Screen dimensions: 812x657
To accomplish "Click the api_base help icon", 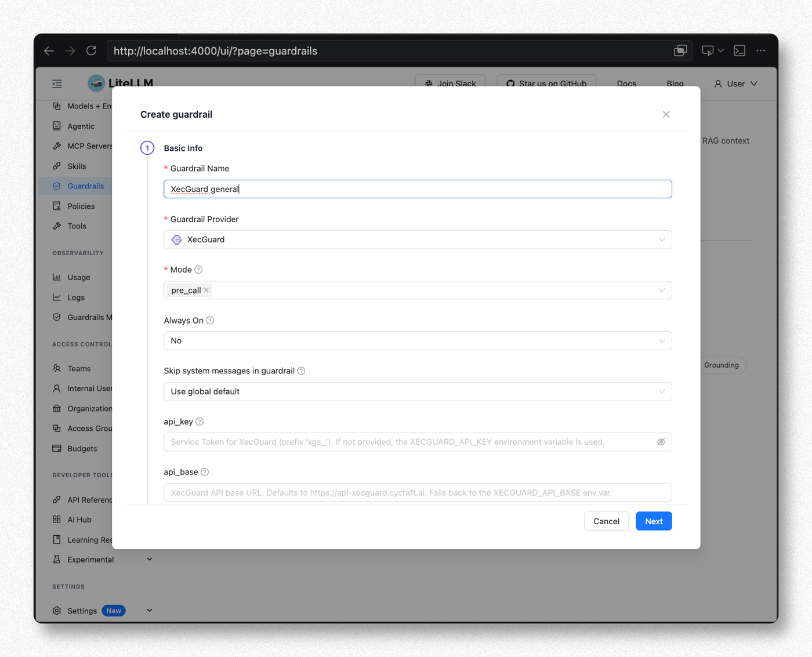I will (x=205, y=472).
